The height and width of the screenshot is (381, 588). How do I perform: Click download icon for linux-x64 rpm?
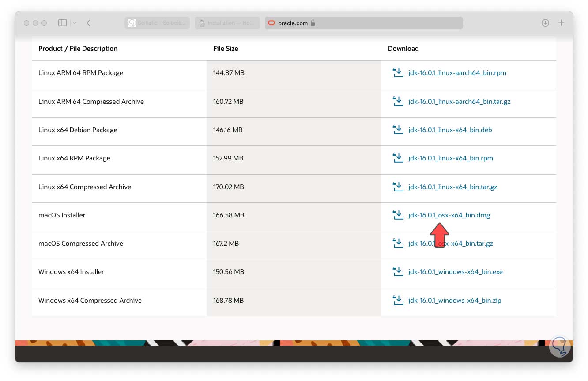click(398, 158)
